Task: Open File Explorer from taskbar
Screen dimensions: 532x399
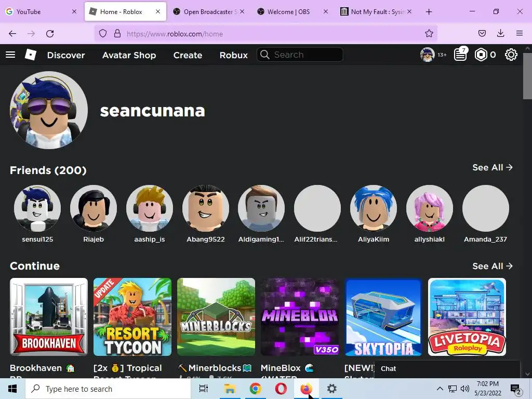Action: pyautogui.click(x=230, y=389)
